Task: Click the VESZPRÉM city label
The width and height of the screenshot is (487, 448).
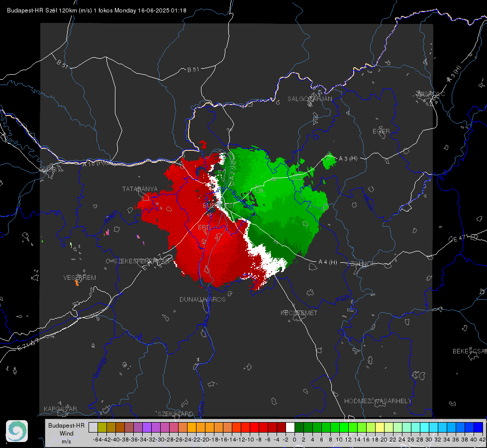Action: click(80, 277)
